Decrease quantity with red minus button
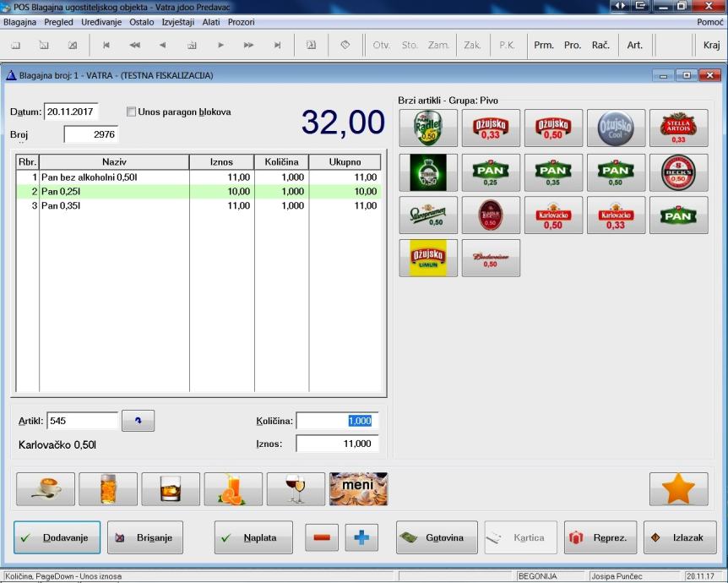The width and height of the screenshot is (728, 583). click(x=322, y=537)
